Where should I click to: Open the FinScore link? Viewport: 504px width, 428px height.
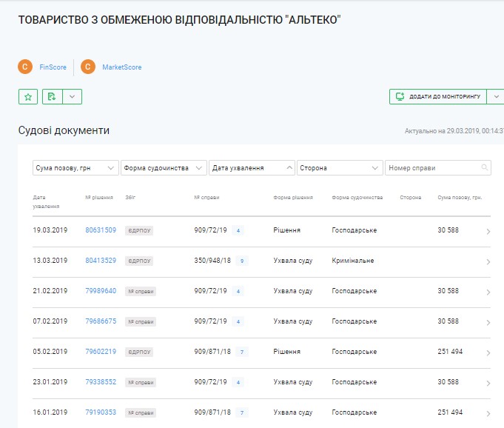53,67
